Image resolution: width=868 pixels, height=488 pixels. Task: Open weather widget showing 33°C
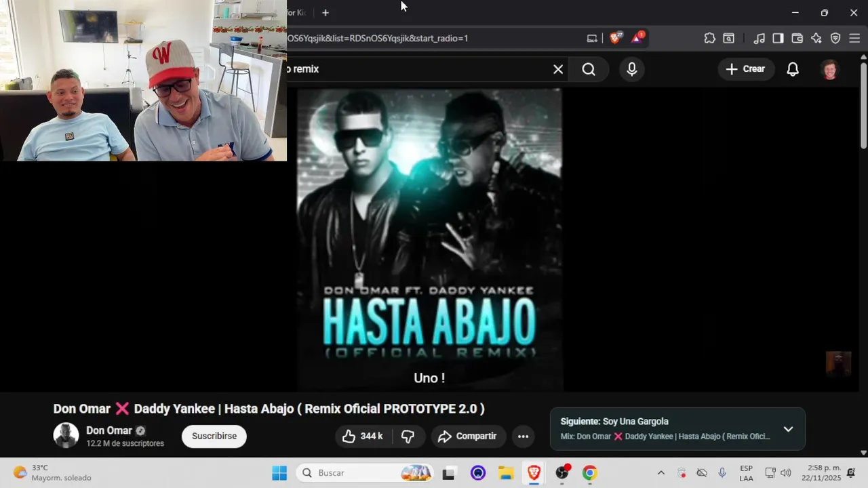click(x=52, y=473)
